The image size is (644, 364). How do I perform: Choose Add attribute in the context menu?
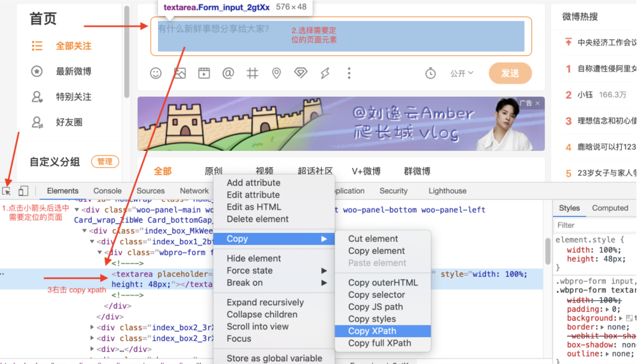[x=274, y=183]
